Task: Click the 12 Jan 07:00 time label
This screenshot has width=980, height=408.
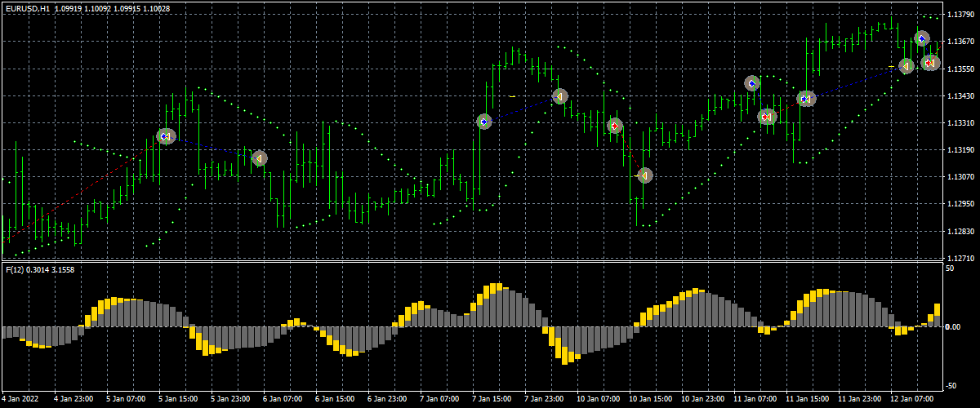Action: [x=911, y=400]
